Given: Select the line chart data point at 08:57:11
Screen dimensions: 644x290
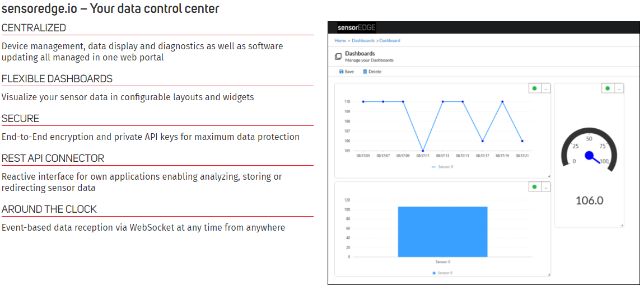Looking at the screenshot, I should [423, 151].
